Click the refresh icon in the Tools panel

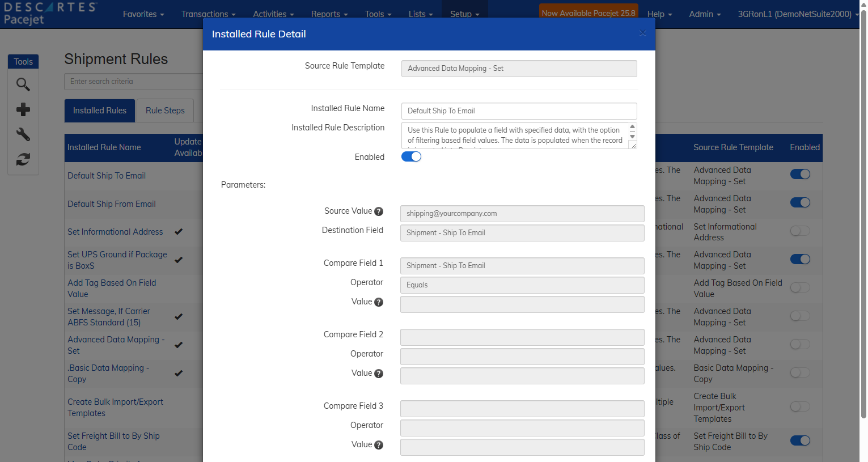[x=23, y=159]
